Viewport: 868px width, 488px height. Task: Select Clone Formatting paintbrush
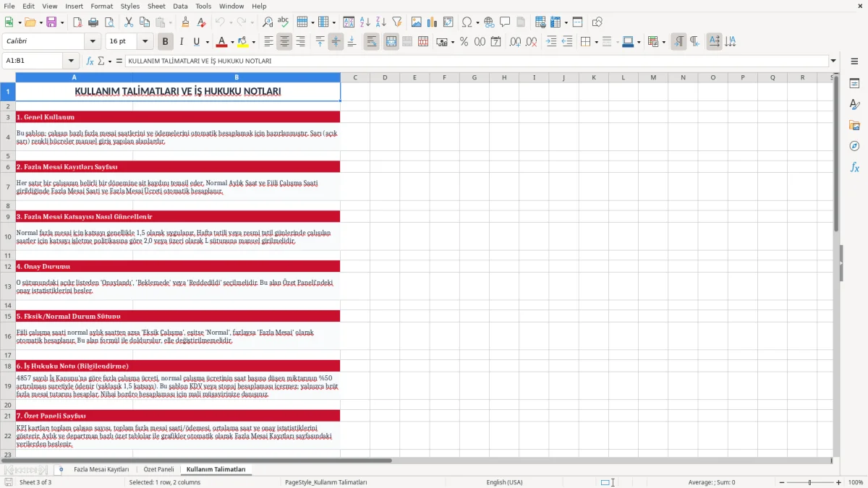tap(185, 22)
